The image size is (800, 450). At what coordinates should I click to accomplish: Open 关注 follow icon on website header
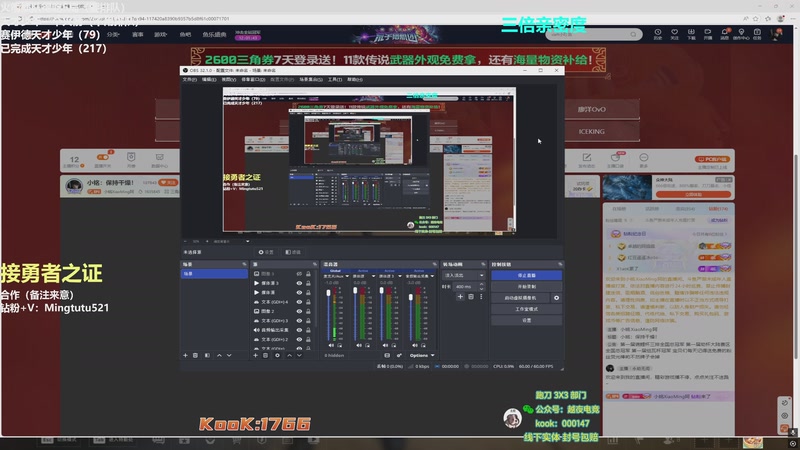pyautogui.click(x=674, y=34)
